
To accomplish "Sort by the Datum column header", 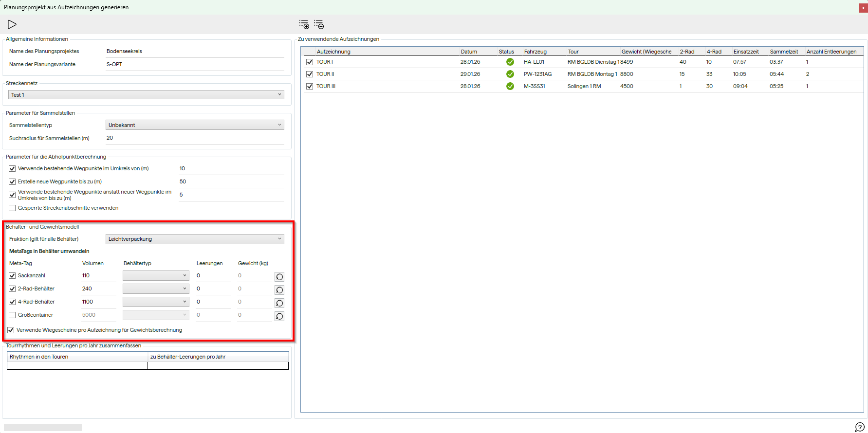I will tap(469, 52).
